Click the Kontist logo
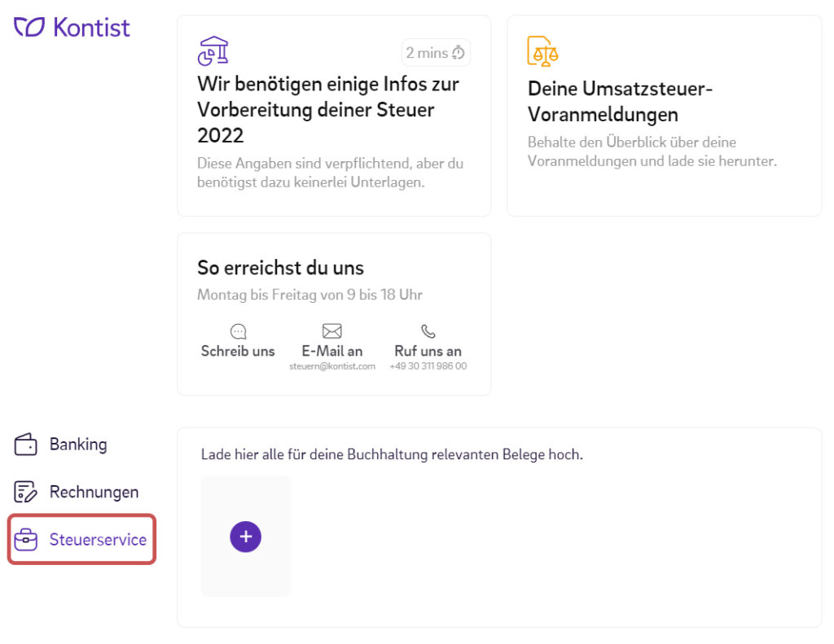Screen dimensions: 834x644 pos(71,28)
